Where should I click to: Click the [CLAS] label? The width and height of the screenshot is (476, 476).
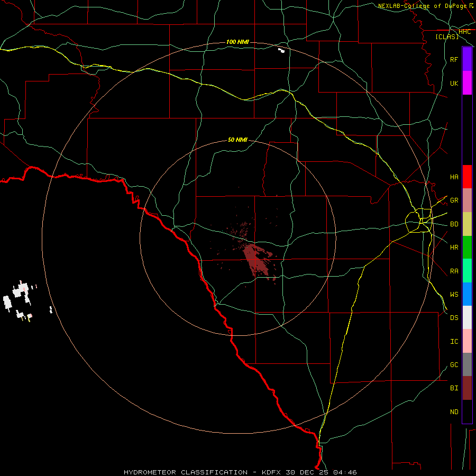[x=447, y=36]
